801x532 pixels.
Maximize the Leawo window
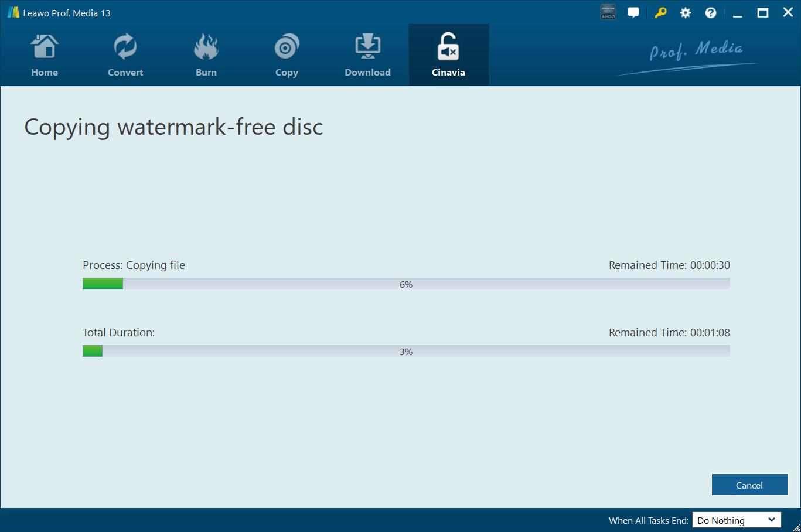763,13
